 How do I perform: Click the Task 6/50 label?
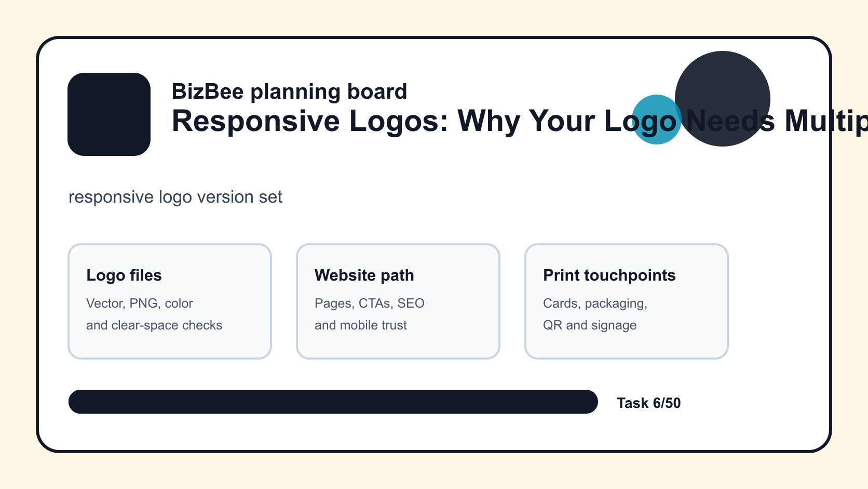(648, 403)
